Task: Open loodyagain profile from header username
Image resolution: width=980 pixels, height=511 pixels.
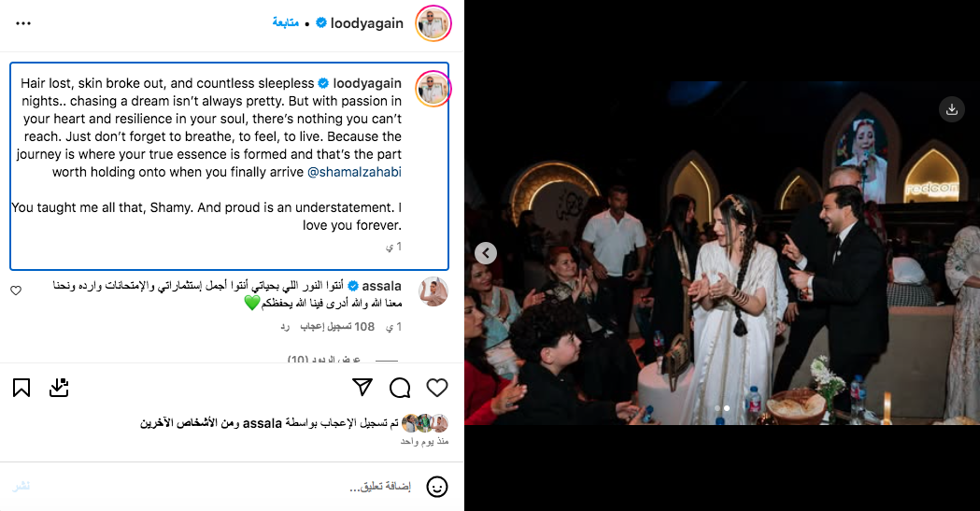Action: (367, 23)
